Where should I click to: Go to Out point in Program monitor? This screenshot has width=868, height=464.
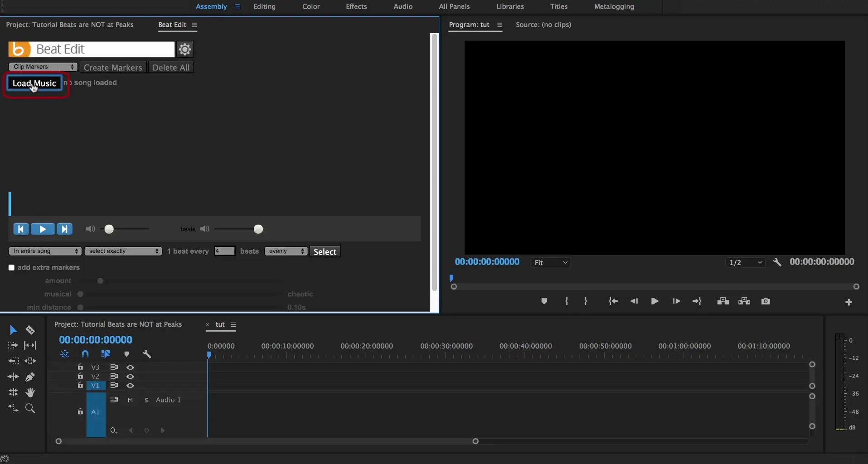697,301
